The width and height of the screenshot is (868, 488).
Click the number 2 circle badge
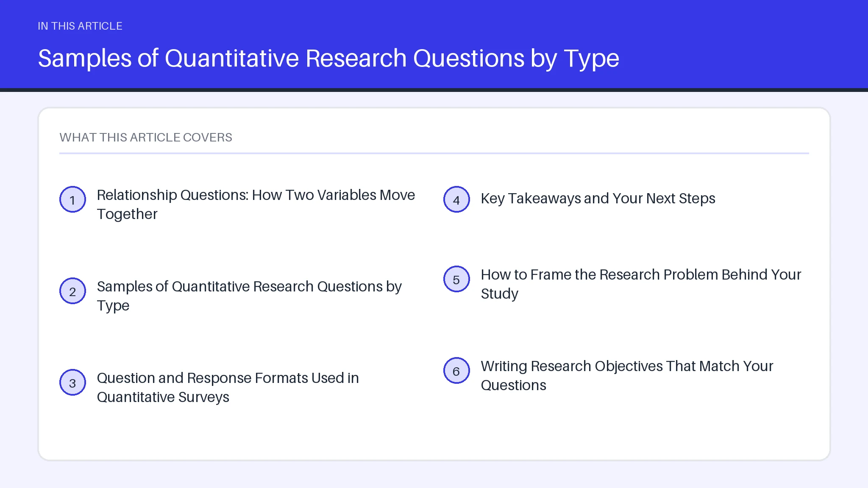pos(72,291)
